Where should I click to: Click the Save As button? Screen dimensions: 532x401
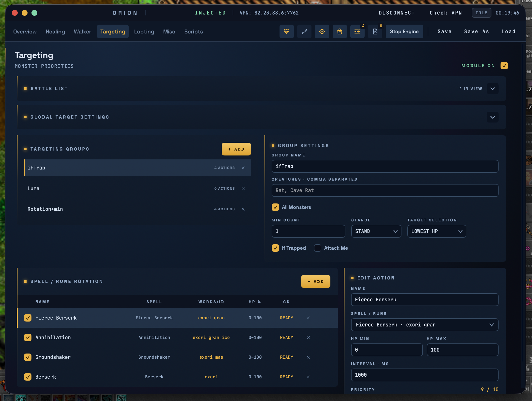(x=476, y=31)
